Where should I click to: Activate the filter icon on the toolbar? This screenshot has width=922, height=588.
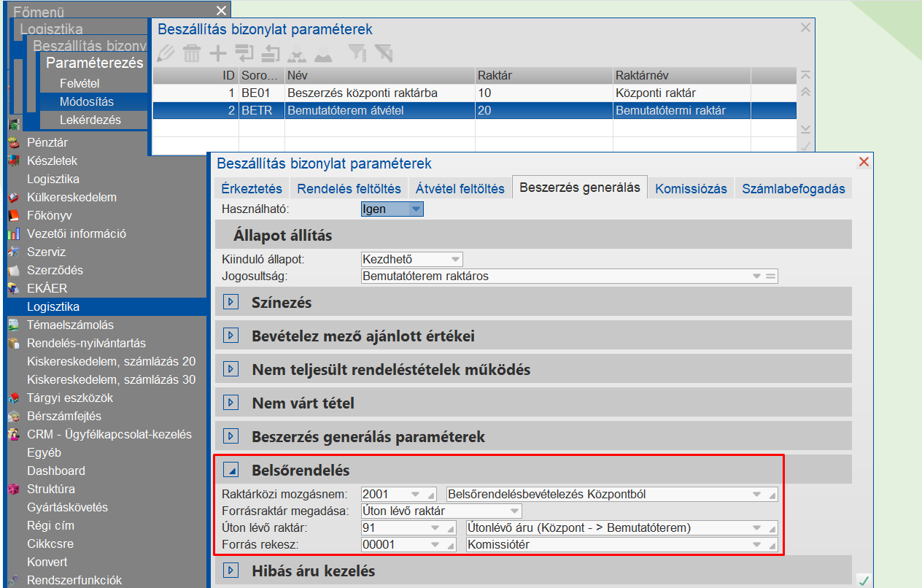click(x=357, y=53)
